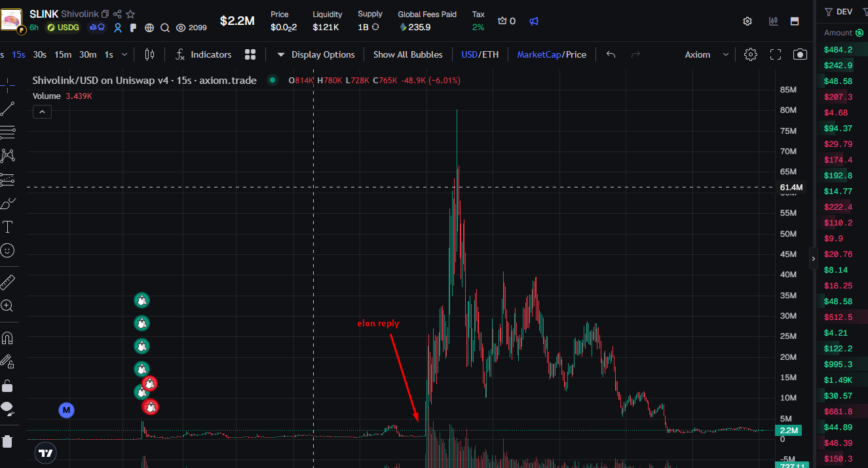Click the SLINK token thumbnail image

coord(12,21)
